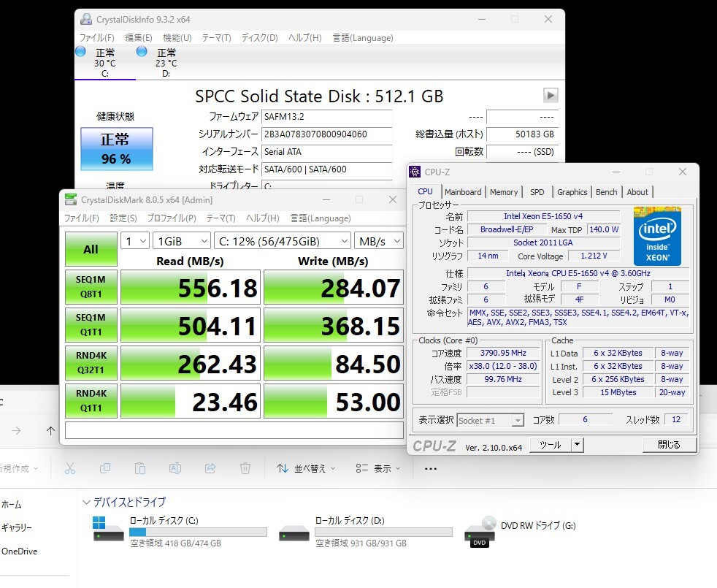
Task: Select Local Disk (C:) drive icon
Action: pyautogui.click(x=108, y=530)
